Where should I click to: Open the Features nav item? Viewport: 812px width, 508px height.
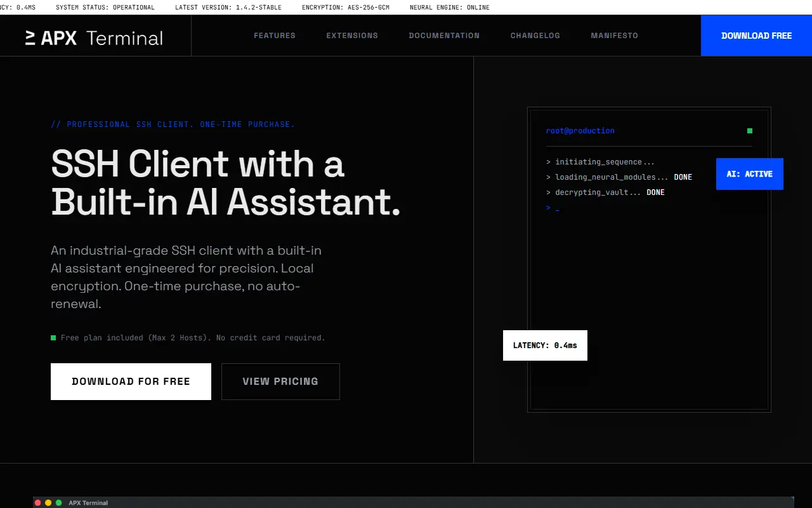tap(275, 36)
